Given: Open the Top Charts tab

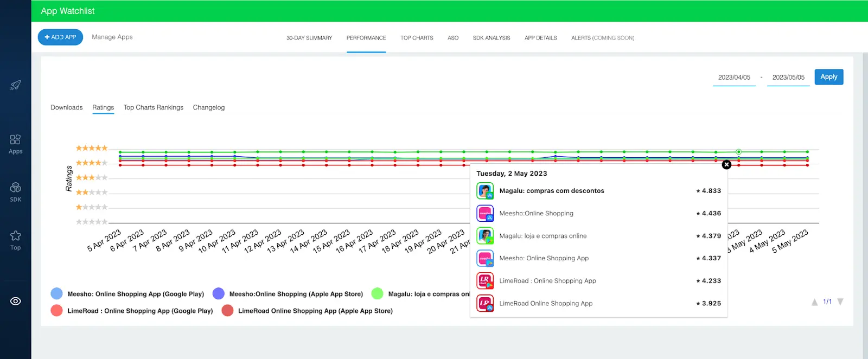Looking at the screenshot, I should tap(417, 38).
